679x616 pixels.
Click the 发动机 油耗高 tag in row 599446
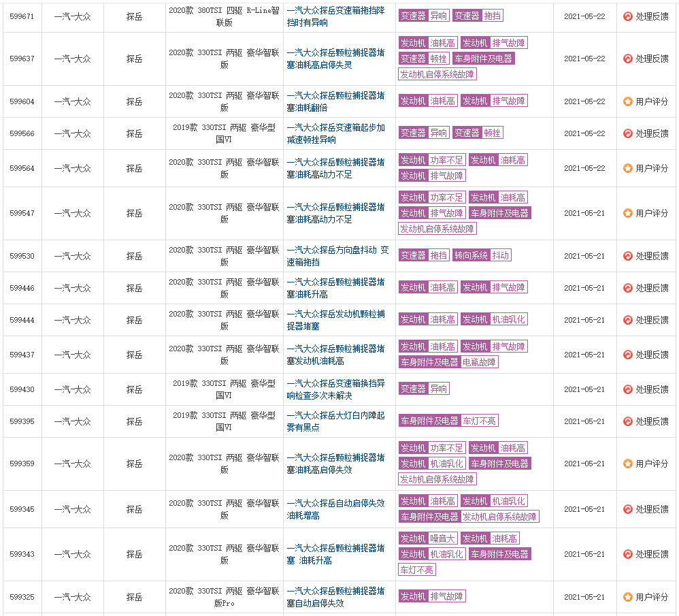click(x=428, y=288)
